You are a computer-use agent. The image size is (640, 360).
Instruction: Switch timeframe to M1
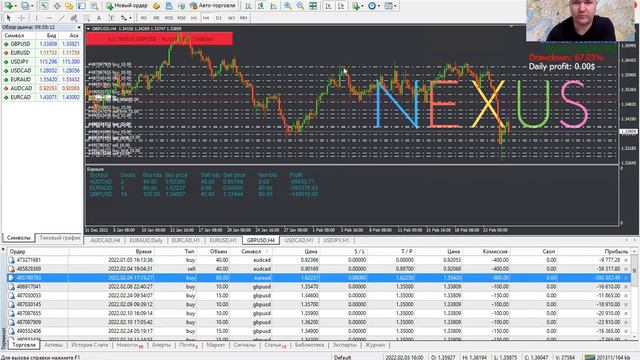tap(144, 18)
